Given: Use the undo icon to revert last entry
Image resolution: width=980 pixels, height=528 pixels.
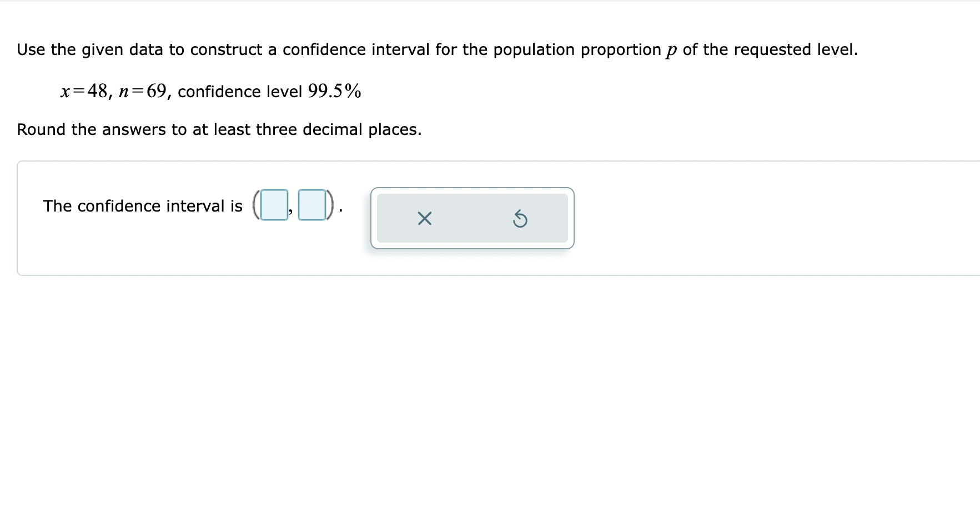Looking at the screenshot, I should [520, 219].
